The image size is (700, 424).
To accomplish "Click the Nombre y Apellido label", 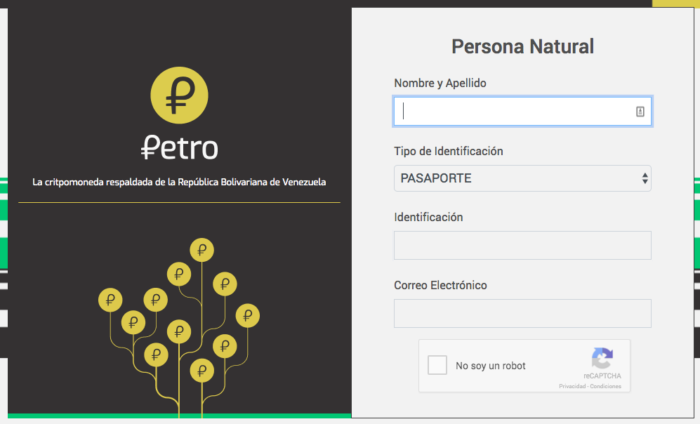I will click(x=440, y=83).
